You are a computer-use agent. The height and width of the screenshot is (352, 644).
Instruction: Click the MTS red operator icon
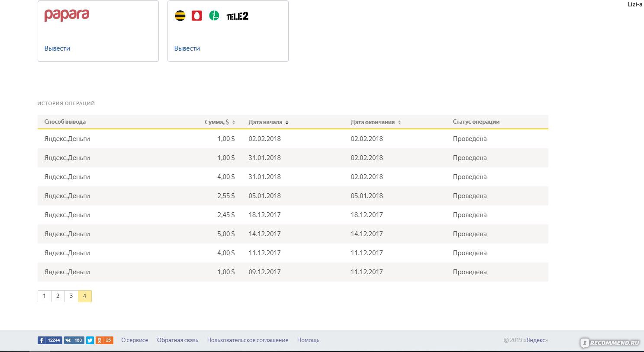tap(197, 16)
